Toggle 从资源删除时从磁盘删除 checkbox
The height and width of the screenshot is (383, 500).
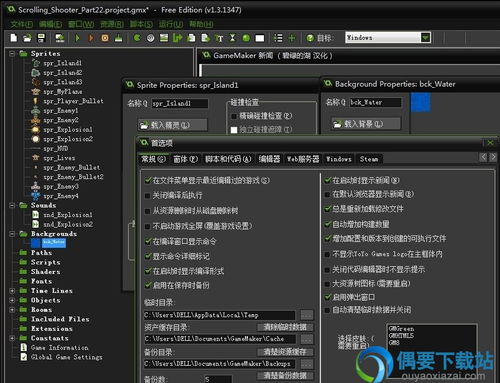point(148,211)
